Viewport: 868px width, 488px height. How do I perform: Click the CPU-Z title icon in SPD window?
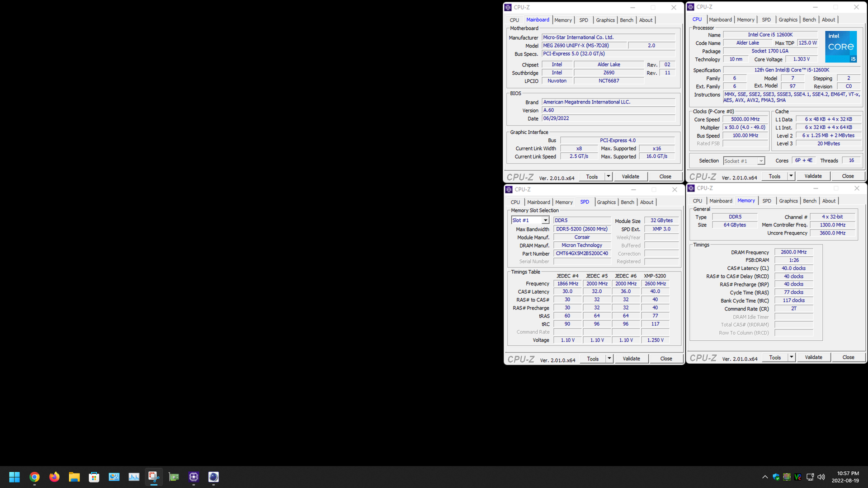click(509, 189)
